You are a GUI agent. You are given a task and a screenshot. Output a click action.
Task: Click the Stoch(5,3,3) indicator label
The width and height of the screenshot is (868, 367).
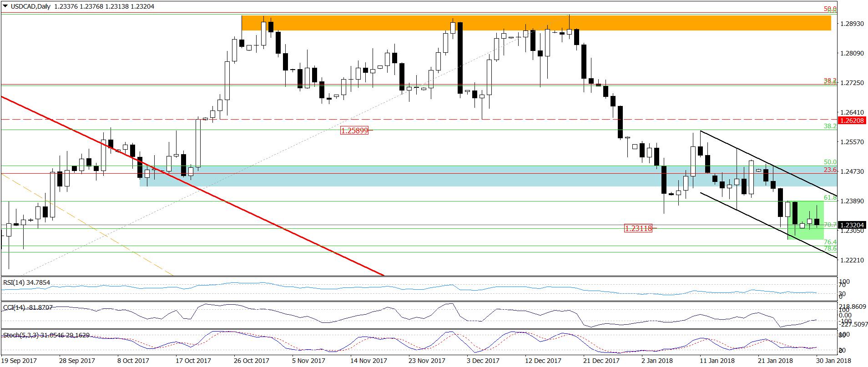(46, 335)
